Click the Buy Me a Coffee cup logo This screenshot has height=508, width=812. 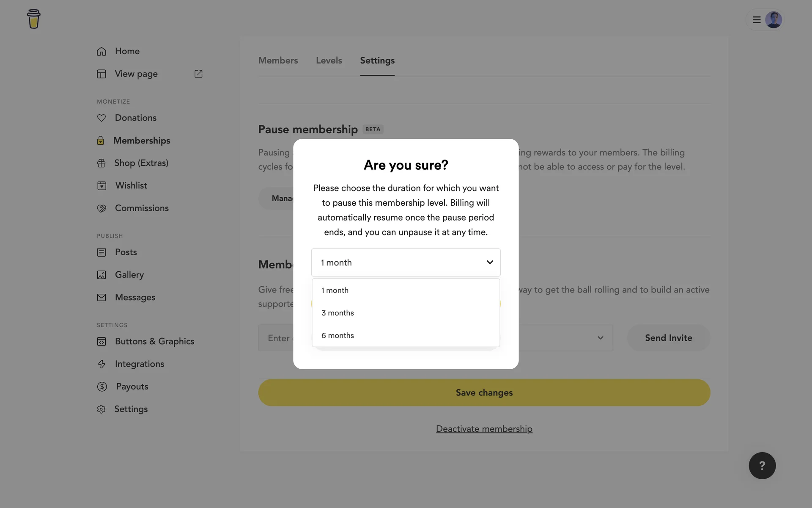pos(33,19)
